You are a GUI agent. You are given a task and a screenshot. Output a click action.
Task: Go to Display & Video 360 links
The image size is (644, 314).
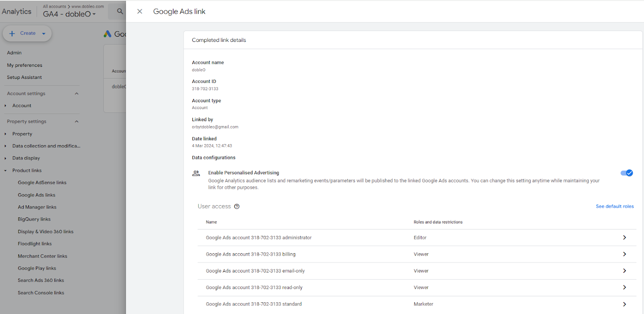coord(45,231)
